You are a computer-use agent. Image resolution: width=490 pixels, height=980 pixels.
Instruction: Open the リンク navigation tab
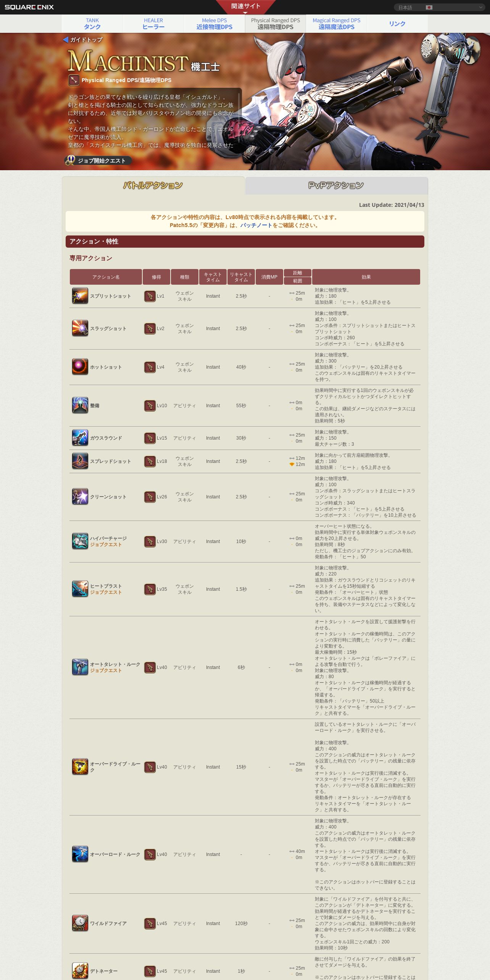pos(397,24)
